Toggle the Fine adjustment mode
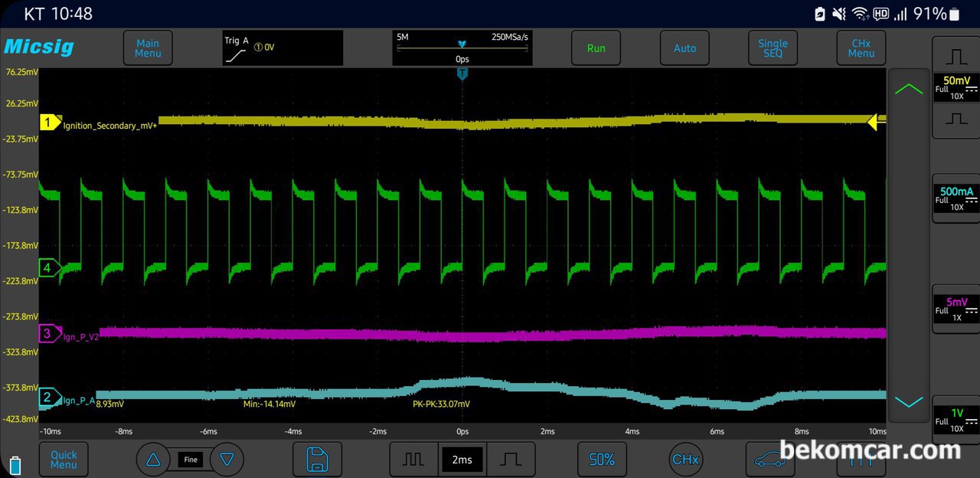The width and height of the screenshot is (980, 478). (191, 460)
